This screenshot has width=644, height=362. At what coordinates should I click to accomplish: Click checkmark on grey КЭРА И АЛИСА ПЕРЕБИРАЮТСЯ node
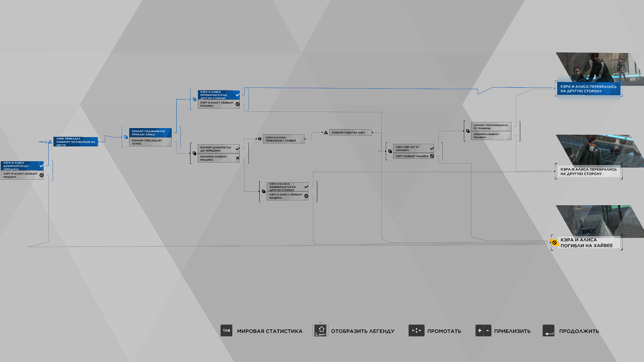coord(306,187)
